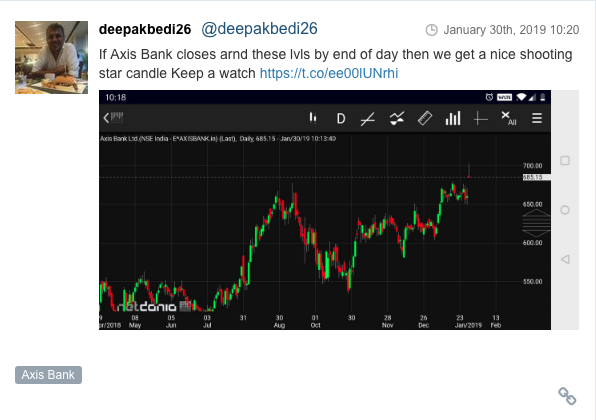Click the 550.00 price axis label
The image size is (596, 420).
[x=533, y=282]
